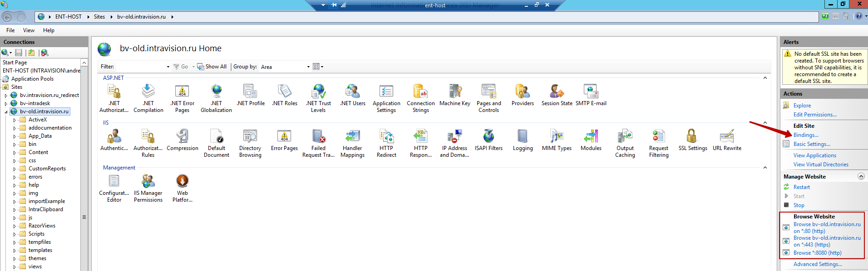Image resolution: width=868 pixels, height=271 pixels.
Task: Open Web Platform Installer feature
Action: 182,188
